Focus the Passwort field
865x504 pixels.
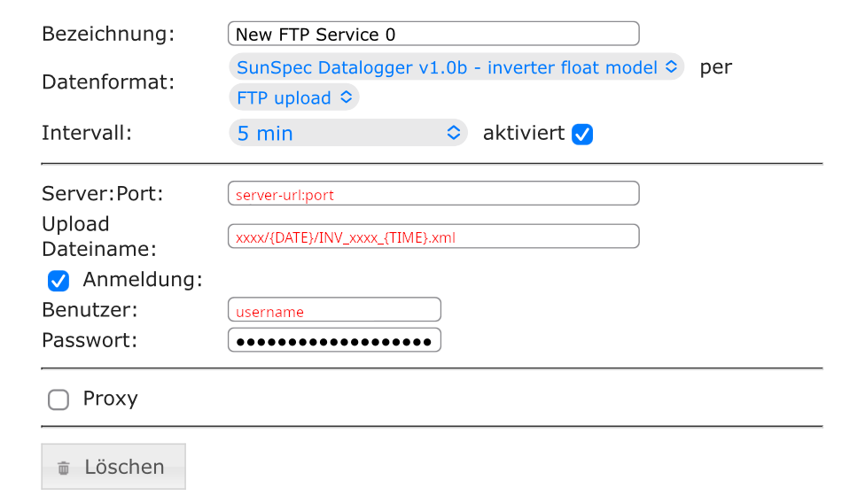(x=334, y=340)
